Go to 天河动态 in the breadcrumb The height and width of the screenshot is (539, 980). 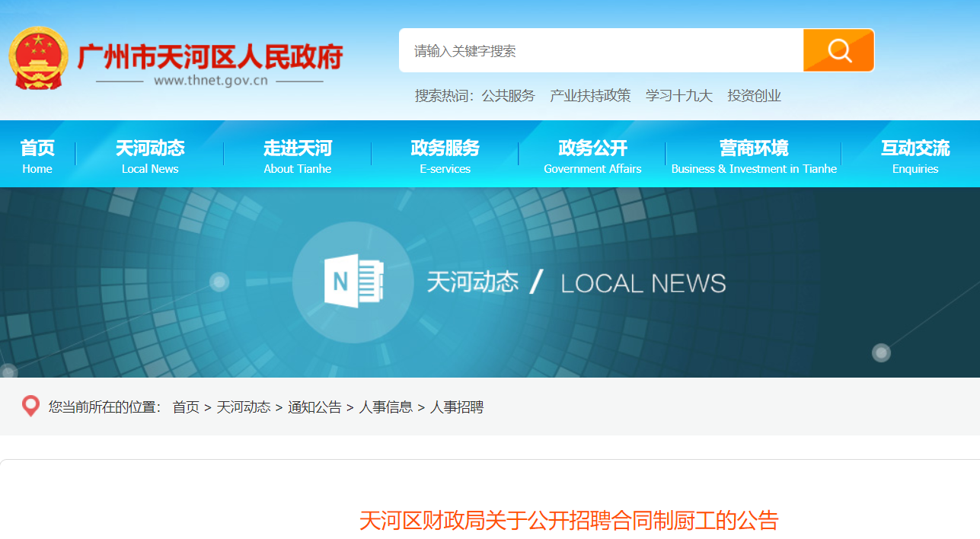pyautogui.click(x=244, y=407)
